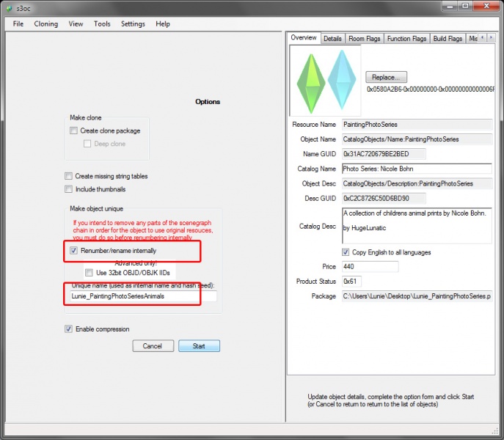Image resolution: width=504 pixels, height=440 pixels.
Task: Click the Replace... button beside thumbnail
Action: click(386, 77)
